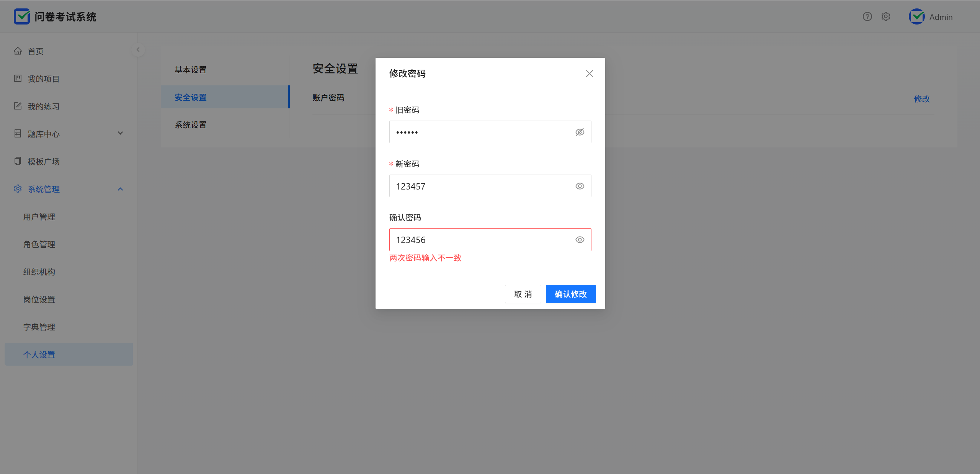Screen dimensions: 980x474
Task: Switch to 系统设置 tab
Action: pos(225,125)
